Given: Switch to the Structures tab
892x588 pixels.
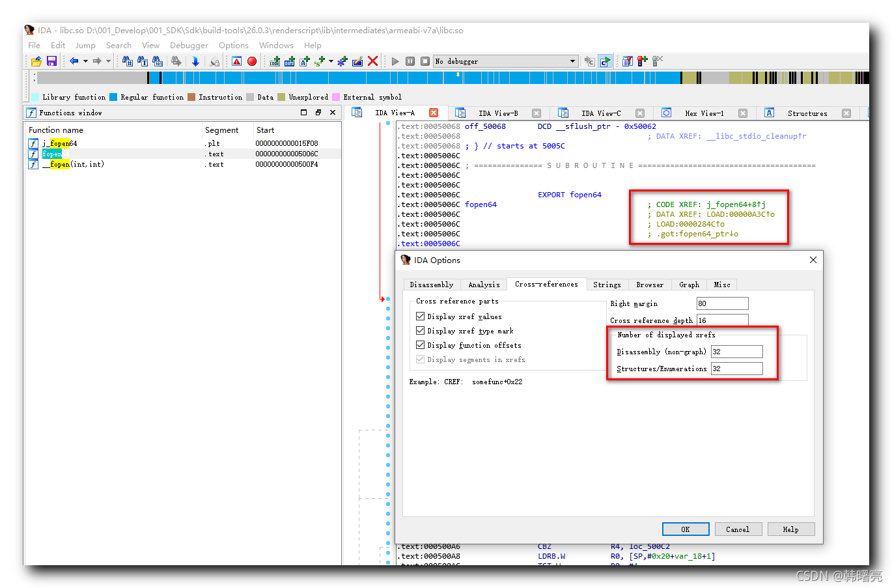Looking at the screenshot, I should tap(807, 113).
